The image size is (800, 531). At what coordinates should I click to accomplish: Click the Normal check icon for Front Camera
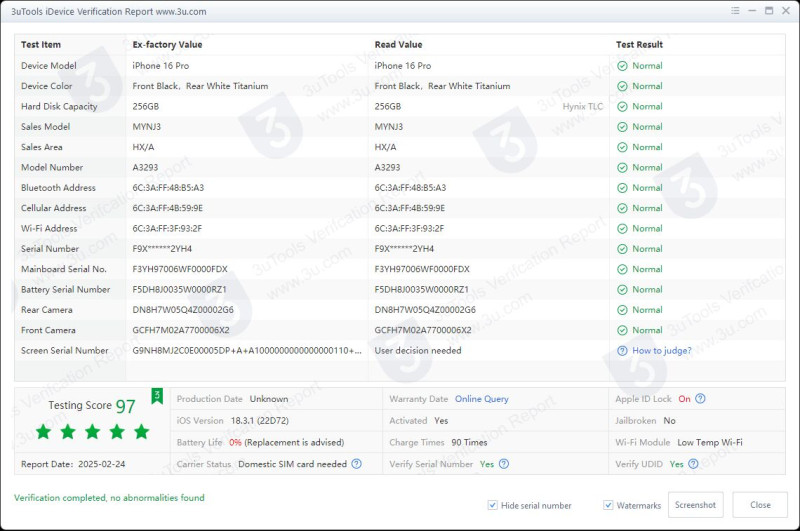pyautogui.click(x=622, y=331)
